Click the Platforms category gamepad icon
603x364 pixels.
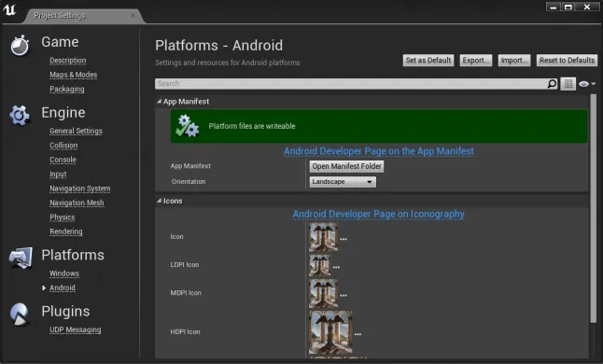[x=21, y=258]
